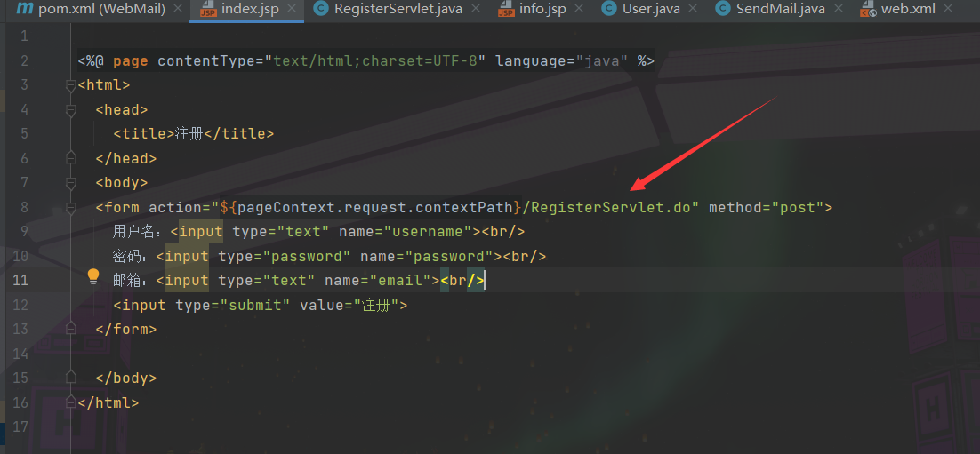
Task: Click the class icon on RegisterServlet.java tab
Action: (321, 9)
